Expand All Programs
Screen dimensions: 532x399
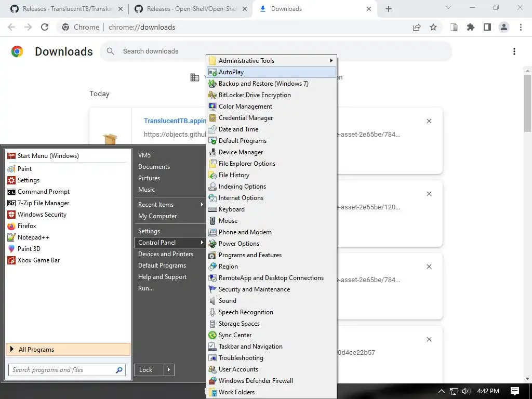click(68, 350)
